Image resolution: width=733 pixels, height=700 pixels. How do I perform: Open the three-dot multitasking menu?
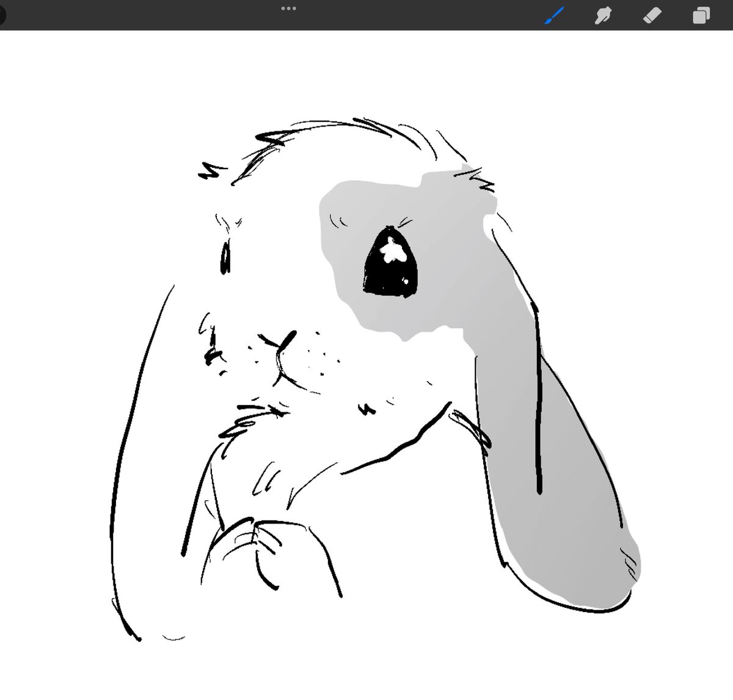(288, 9)
